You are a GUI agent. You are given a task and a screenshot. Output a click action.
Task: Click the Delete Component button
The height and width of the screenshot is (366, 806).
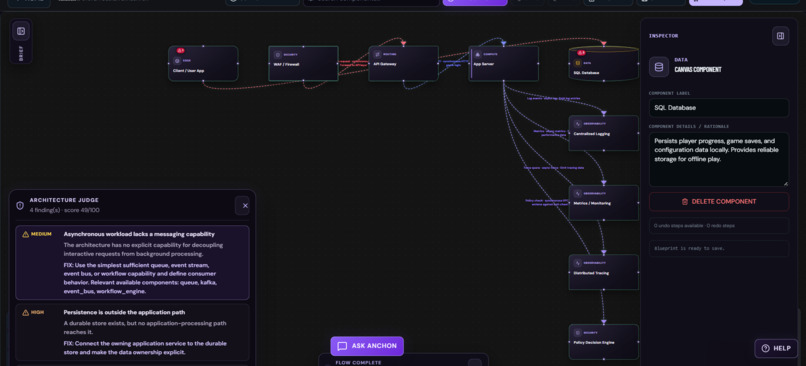coord(719,202)
